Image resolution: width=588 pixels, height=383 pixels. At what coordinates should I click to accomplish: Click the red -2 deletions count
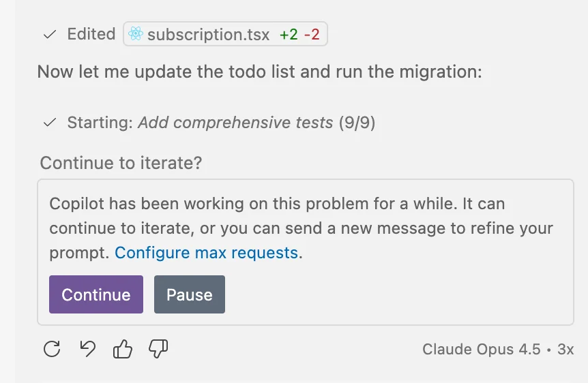[311, 34]
